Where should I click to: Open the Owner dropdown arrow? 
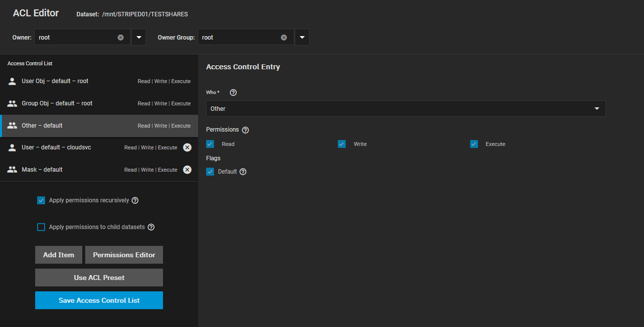139,37
